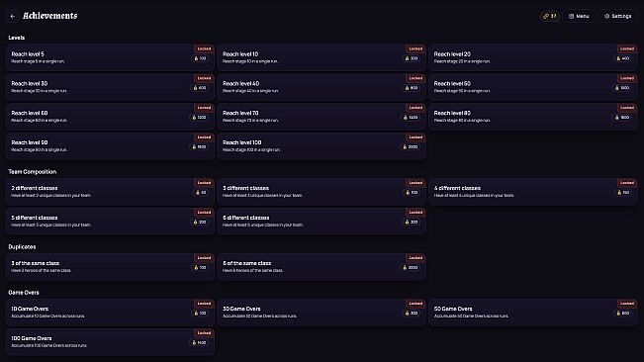The width and height of the screenshot is (644, 362).
Task: Select the 30 Game Overs achievement card
Action: (322, 313)
